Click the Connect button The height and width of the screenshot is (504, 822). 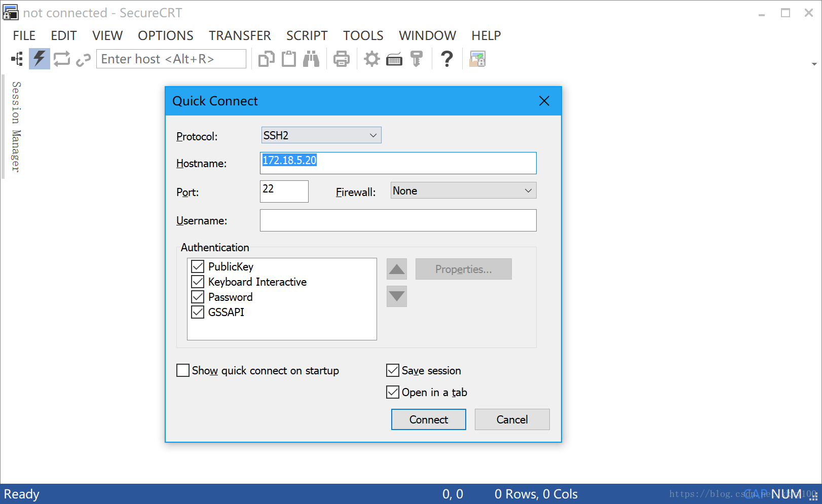[x=429, y=419]
